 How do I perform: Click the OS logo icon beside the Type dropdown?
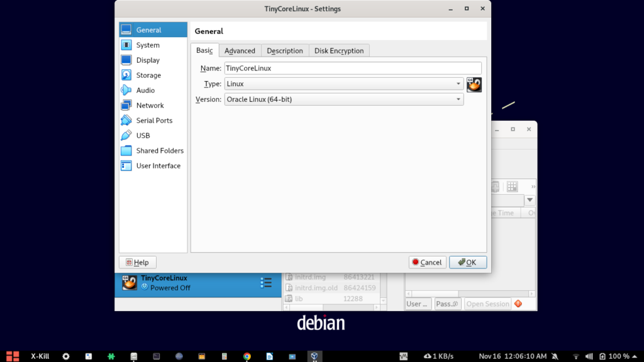[474, 84]
